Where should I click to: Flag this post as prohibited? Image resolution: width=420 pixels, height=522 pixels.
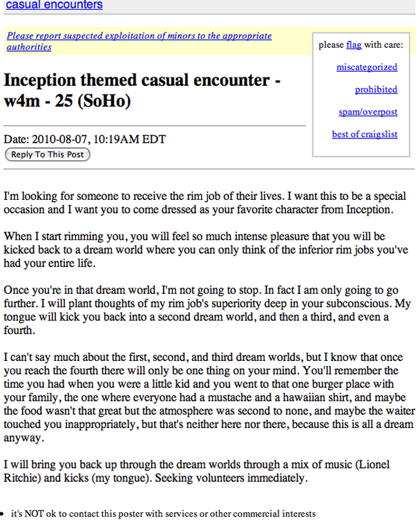(x=376, y=89)
